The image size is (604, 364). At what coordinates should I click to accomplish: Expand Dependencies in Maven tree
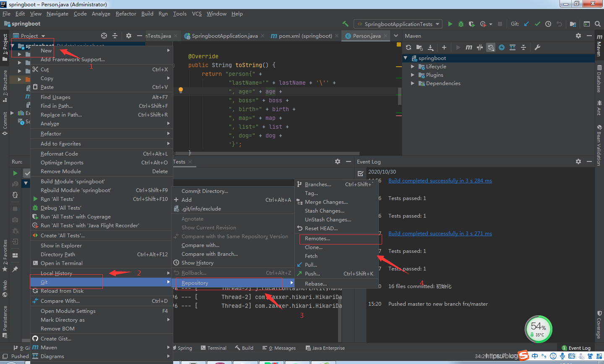413,83
